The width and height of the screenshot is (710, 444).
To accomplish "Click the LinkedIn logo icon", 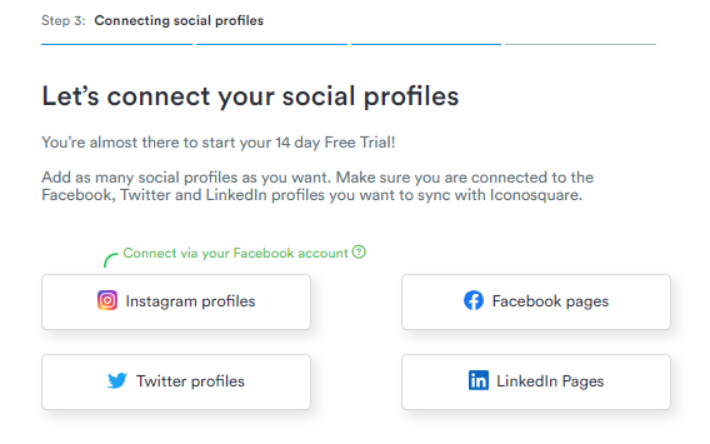I will (478, 381).
